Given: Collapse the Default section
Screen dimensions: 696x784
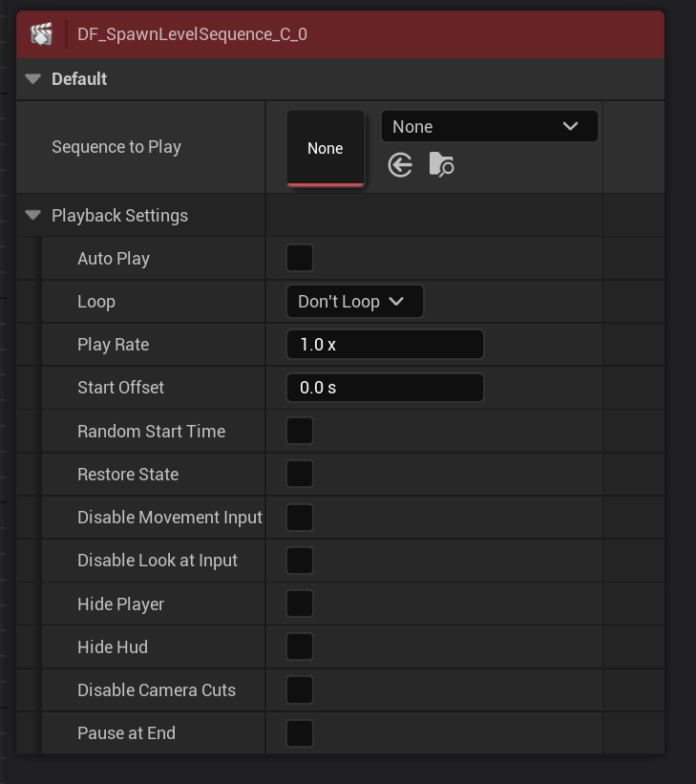Looking at the screenshot, I should 34,79.
